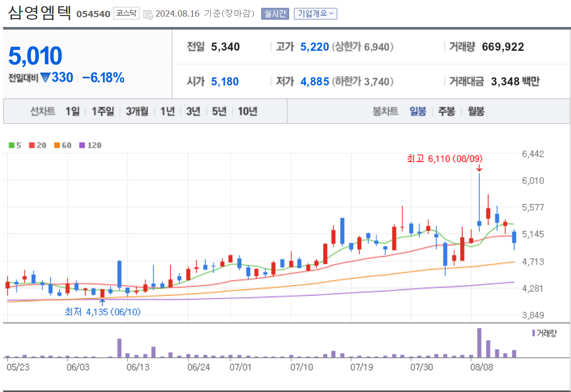Viewport: 571px width, 392px height.
Task: Select the 1년 line chart tab
Action: (x=168, y=111)
